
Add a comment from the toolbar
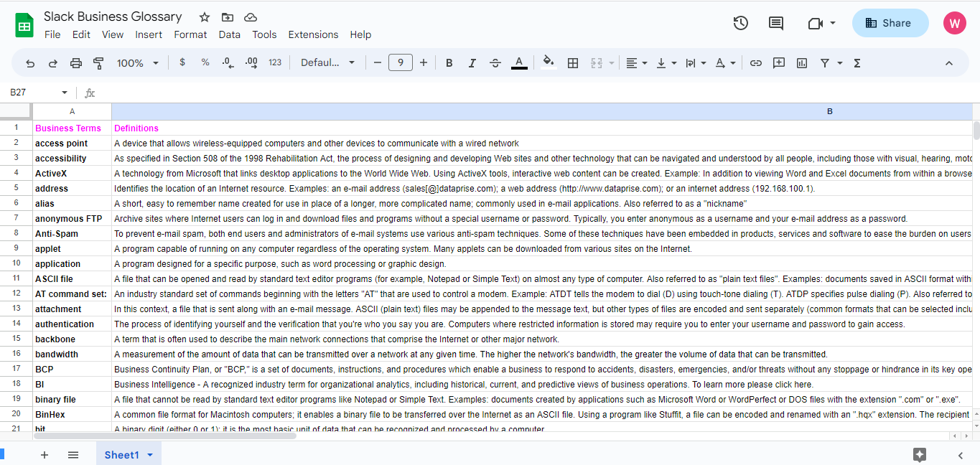pyautogui.click(x=778, y=63)
